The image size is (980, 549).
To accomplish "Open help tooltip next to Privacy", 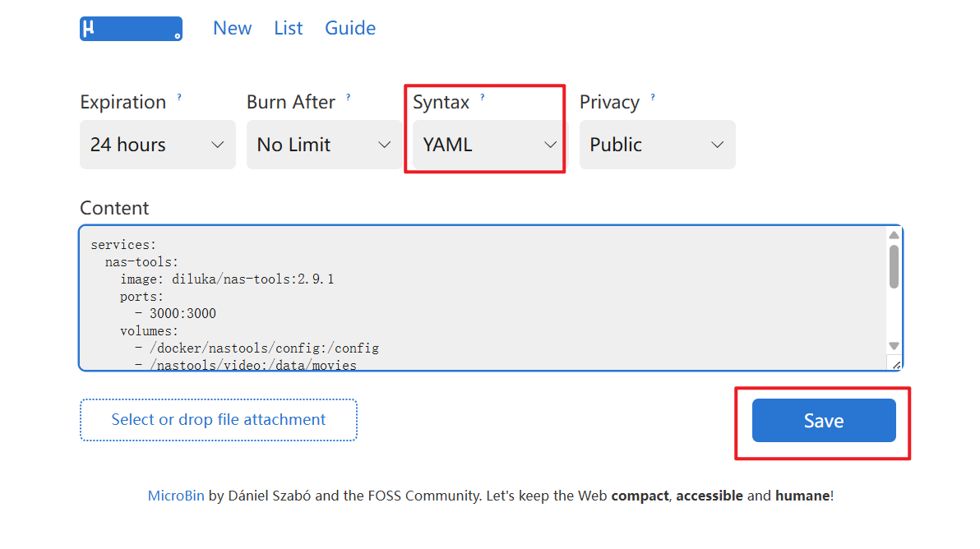I will pyautogui.click(x=653, y=98).
